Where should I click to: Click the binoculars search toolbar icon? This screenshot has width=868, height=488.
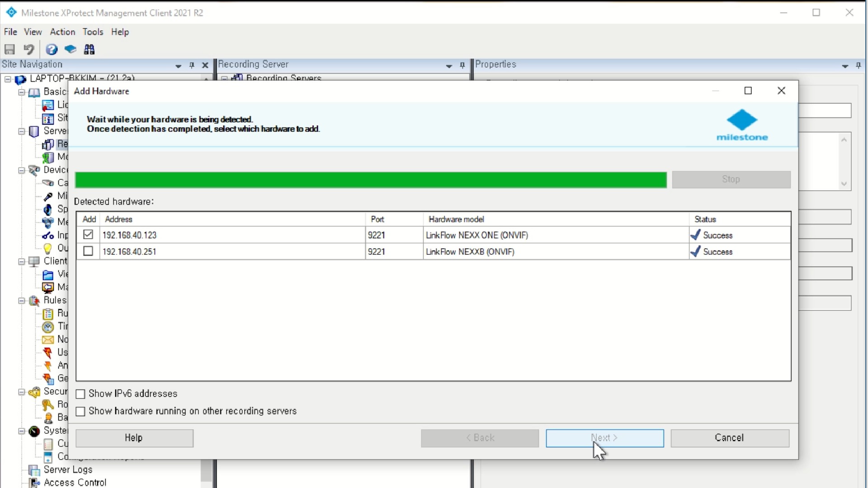(x=90, y=49)
